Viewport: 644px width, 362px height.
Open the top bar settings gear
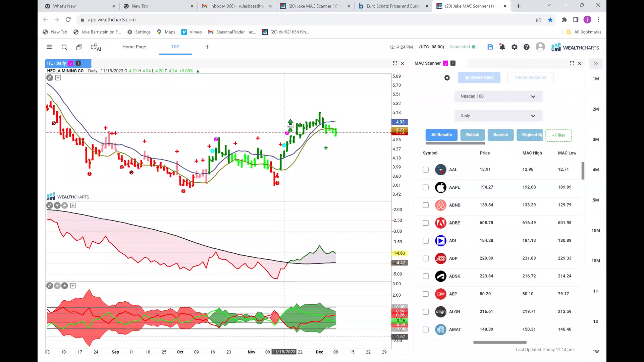(x=515, y=47)
